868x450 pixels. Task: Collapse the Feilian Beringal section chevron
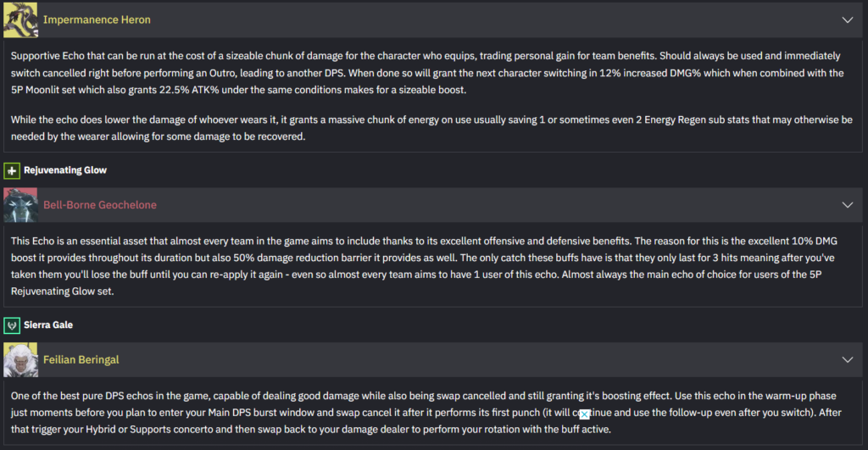(847, 359)
